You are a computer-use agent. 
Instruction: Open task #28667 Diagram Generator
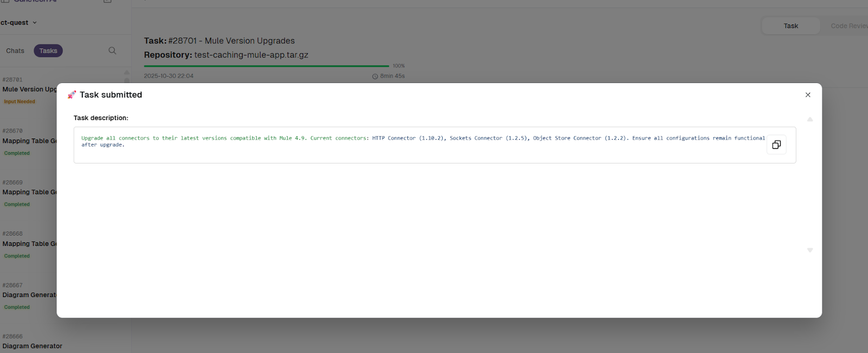29,295
